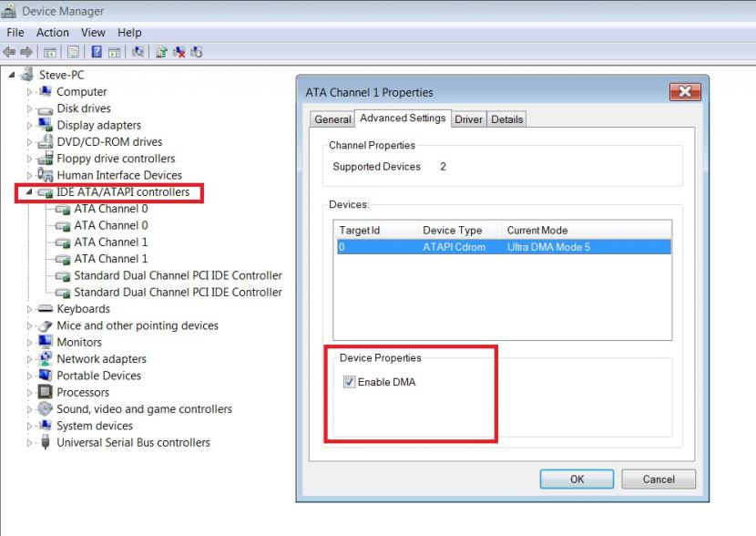The image size is (756, 536).
Task: Select the ATAPI Cdrom device row
Action: coord(504,247)
